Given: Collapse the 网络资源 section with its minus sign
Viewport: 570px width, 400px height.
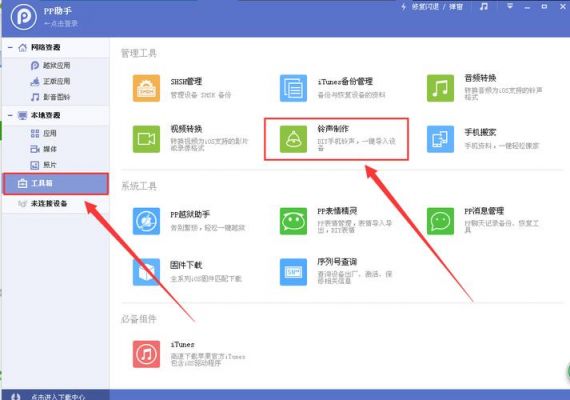Looking at the screenshot, I should [x=10, y=47].
